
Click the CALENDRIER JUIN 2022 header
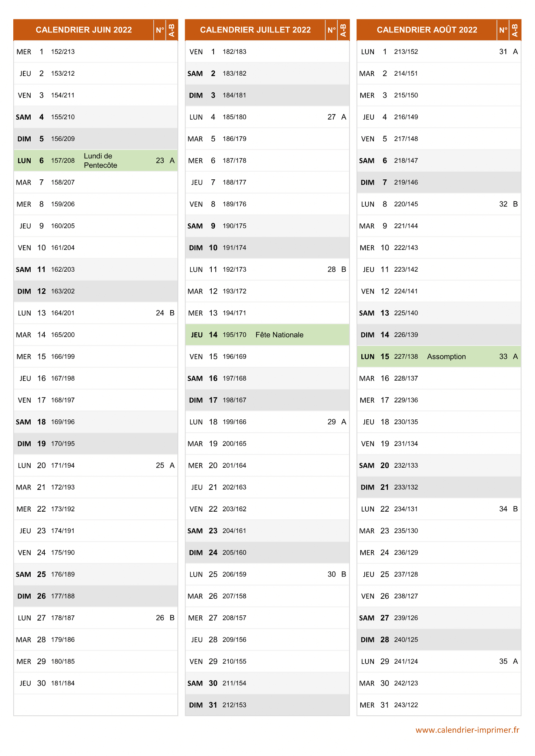(x=84, y=30)
